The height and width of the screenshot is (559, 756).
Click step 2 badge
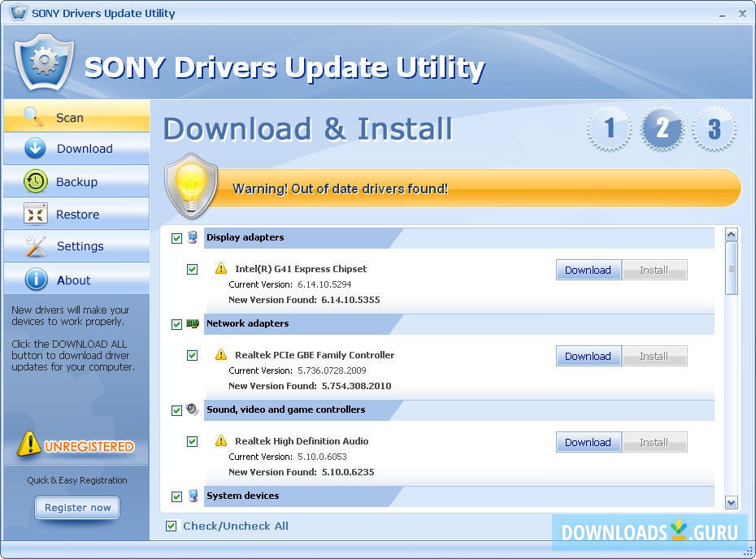(x=662, y=128)
